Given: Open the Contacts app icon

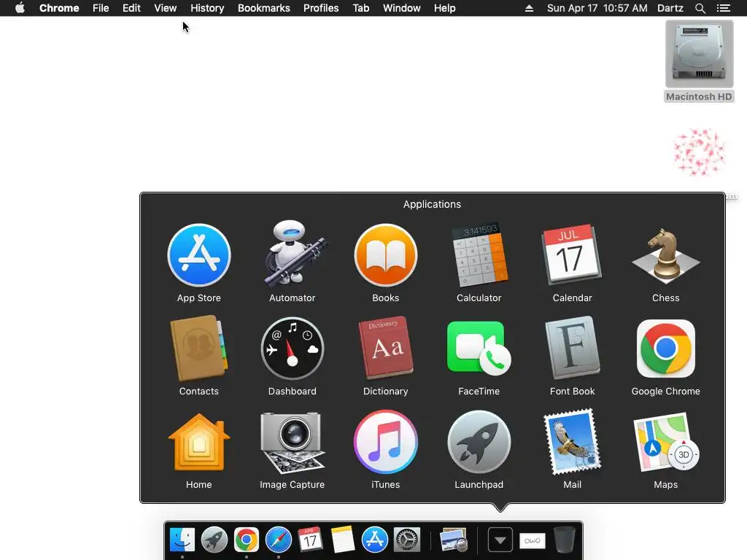Looking at the screenshot, I should 199,349.
